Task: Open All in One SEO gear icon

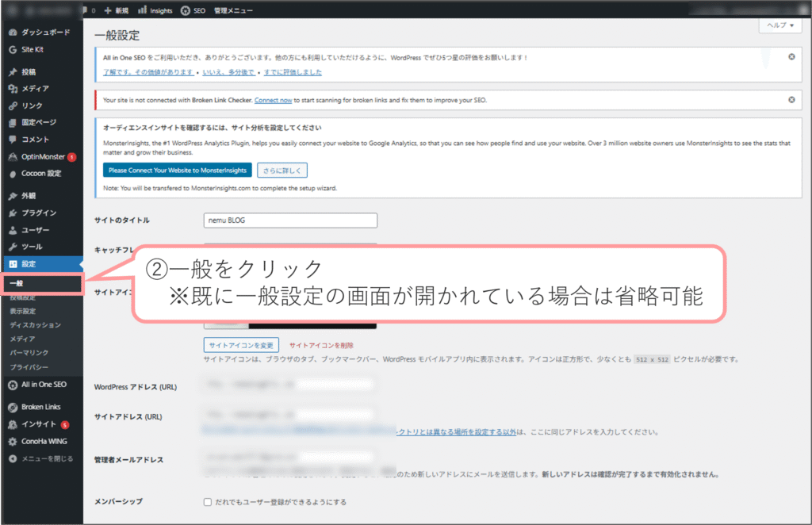Action: (13, 385)
